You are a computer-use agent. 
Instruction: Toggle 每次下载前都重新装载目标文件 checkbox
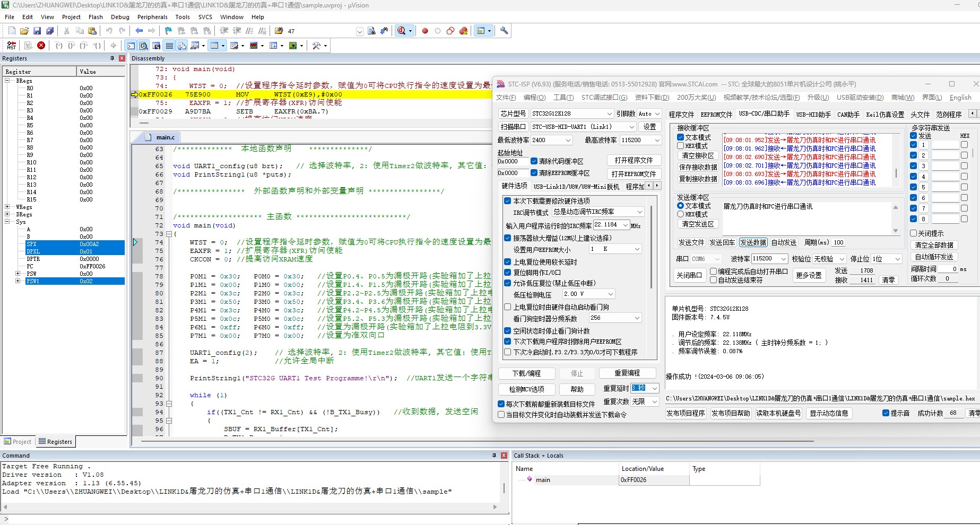[501, 404]
